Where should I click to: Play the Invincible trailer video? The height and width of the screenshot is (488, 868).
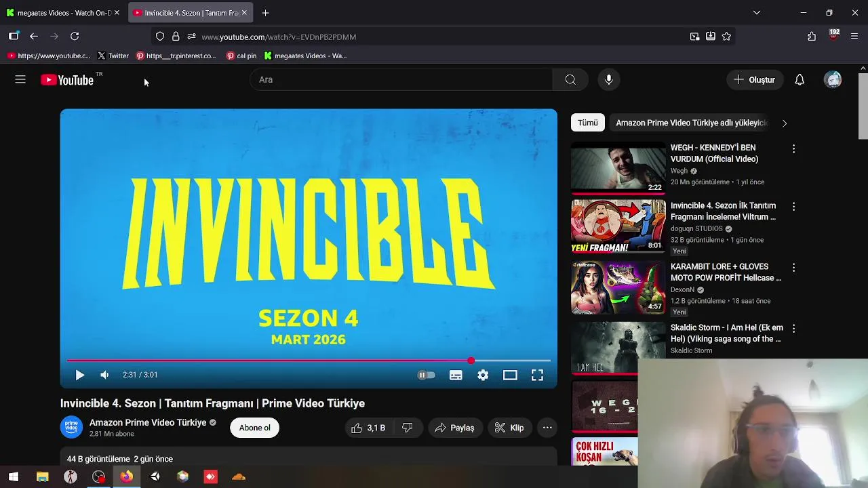79,375
